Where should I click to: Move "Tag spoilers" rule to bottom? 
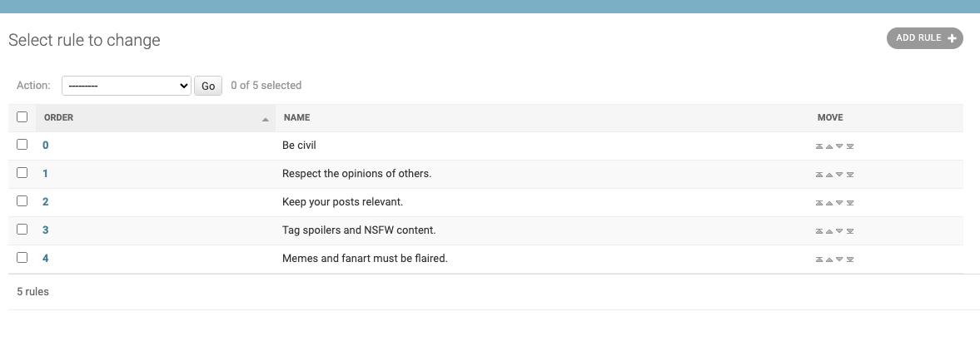(x=850, y=231)
